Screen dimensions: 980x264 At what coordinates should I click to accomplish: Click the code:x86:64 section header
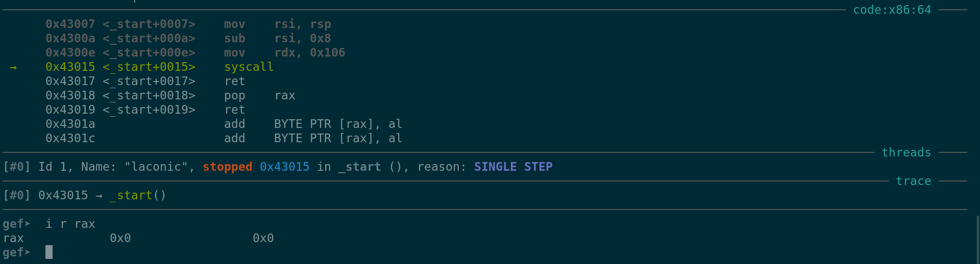click(892, 10)
